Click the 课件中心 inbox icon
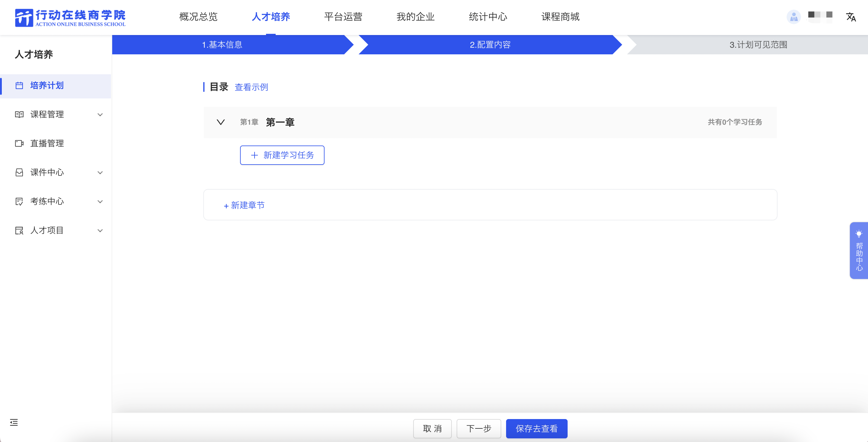The width and height of the screenshot is (868, 442). (x=19, y=172)
